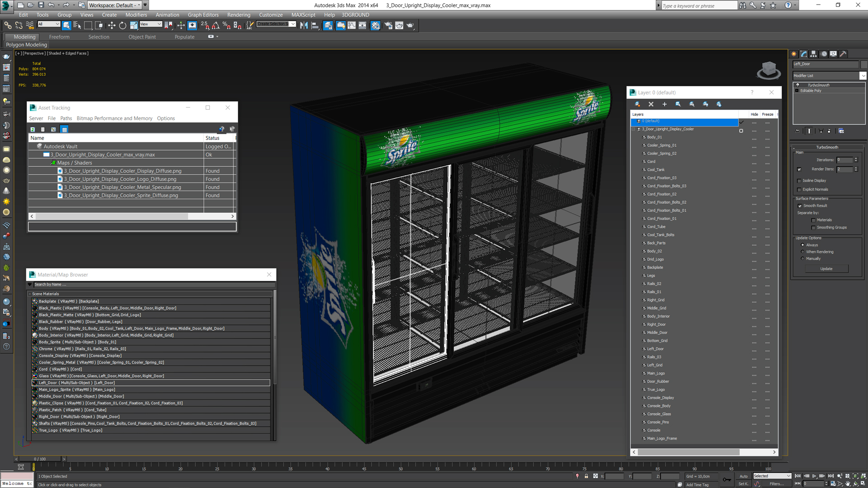The image size is (868, 488).
Task: Click the Auto key button
Action: (744, 476)
